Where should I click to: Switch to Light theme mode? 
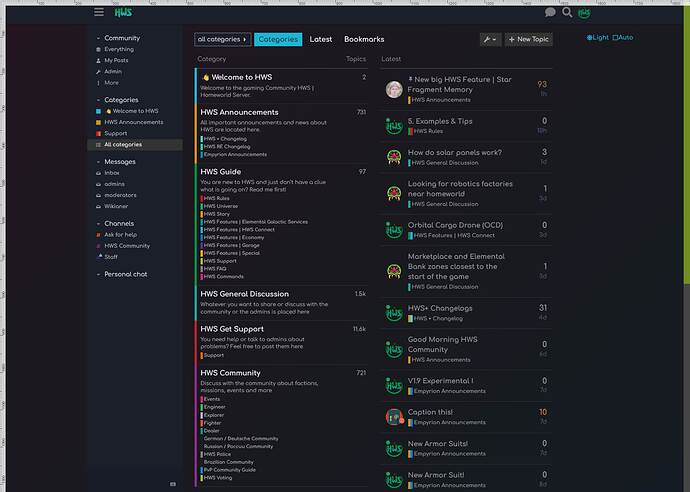coord(597,38)
